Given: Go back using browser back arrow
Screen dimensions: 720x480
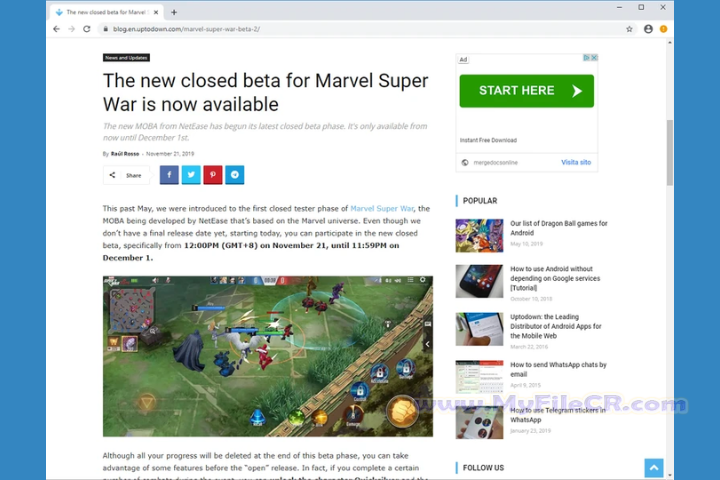Looking at the screenshot, I should coord(56,29).
